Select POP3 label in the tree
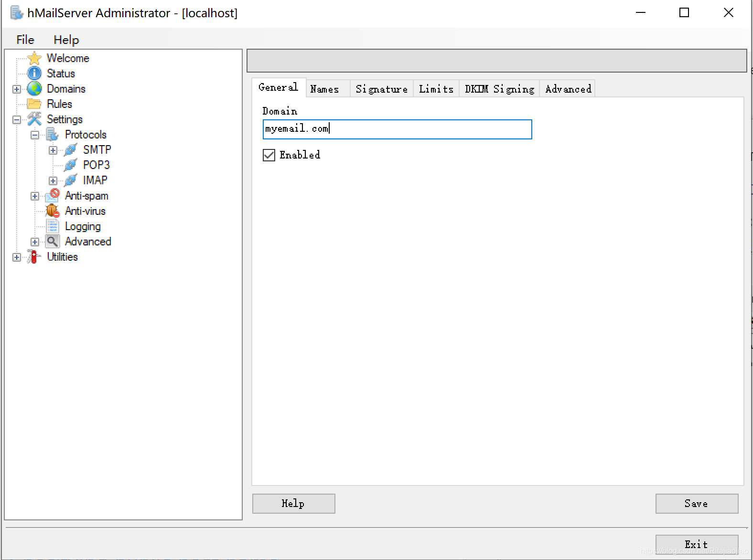 tap(97, 165)
